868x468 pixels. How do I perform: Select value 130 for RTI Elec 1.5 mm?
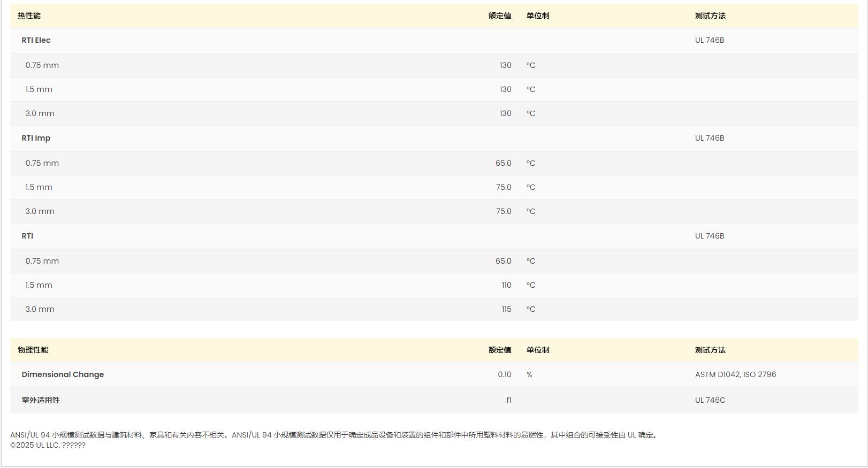click(x=505, y=89)
